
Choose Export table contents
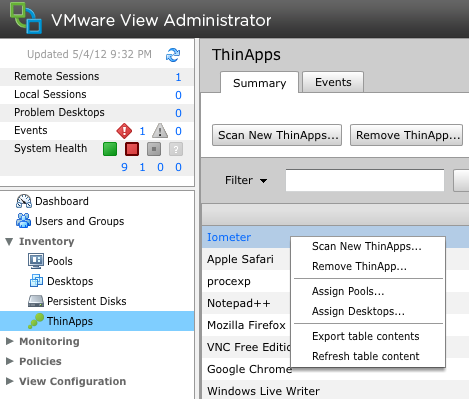pyautogui.click(x=366, y=336)
